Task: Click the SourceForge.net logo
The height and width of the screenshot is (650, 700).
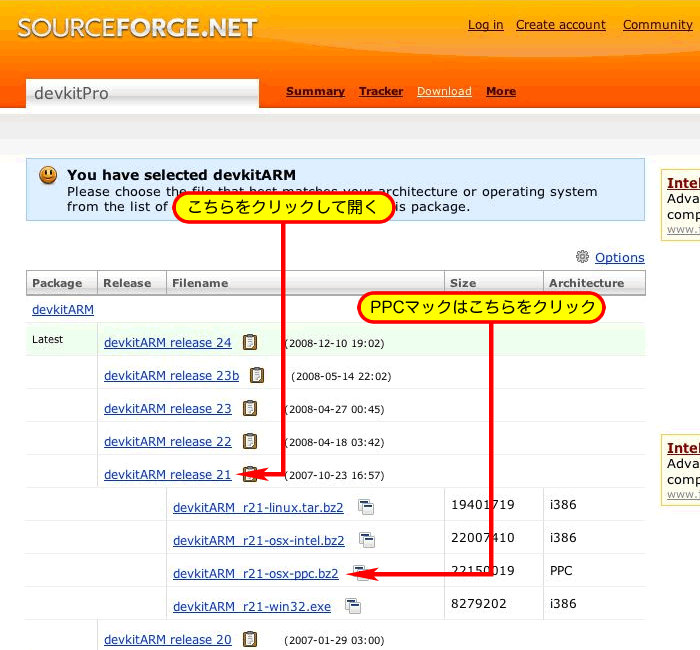Action: (x=137, y=28)
